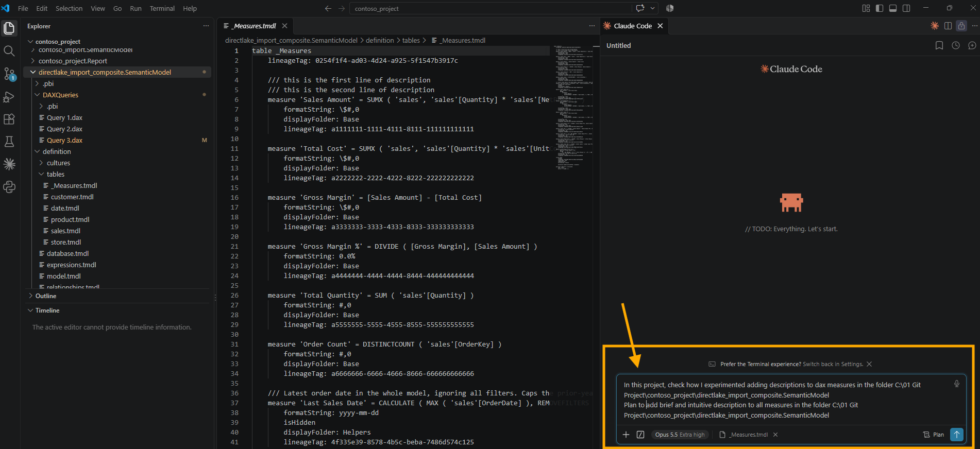The width and height of the screenshot is (980, 449).
Task: Click 'Switch back in Settings' link
Action: pos(833,364)
